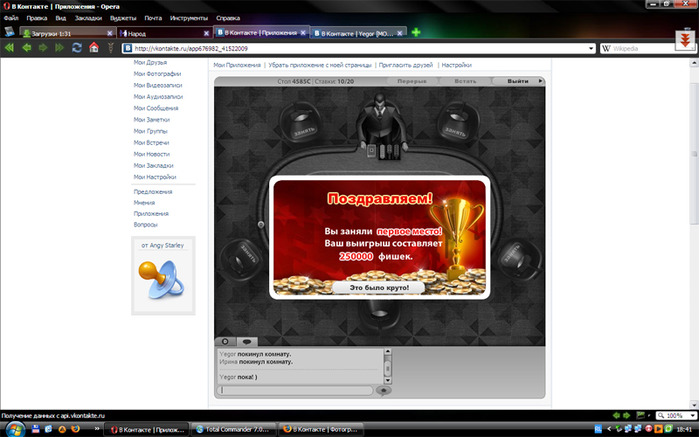Click Убрать приложение с моей страницы
Viewport: 699px width, 437px height.
(x=320, y=65)
